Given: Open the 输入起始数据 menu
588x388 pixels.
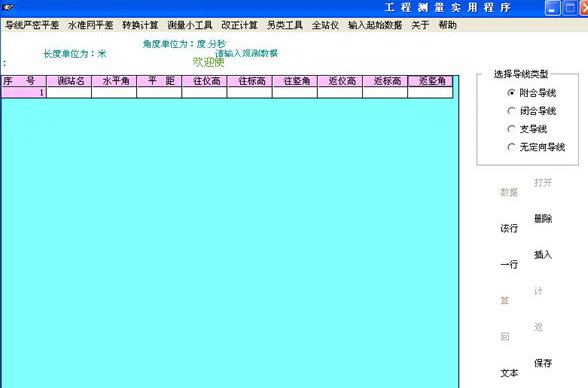Looking at the screenshot, I should (375, 25).
